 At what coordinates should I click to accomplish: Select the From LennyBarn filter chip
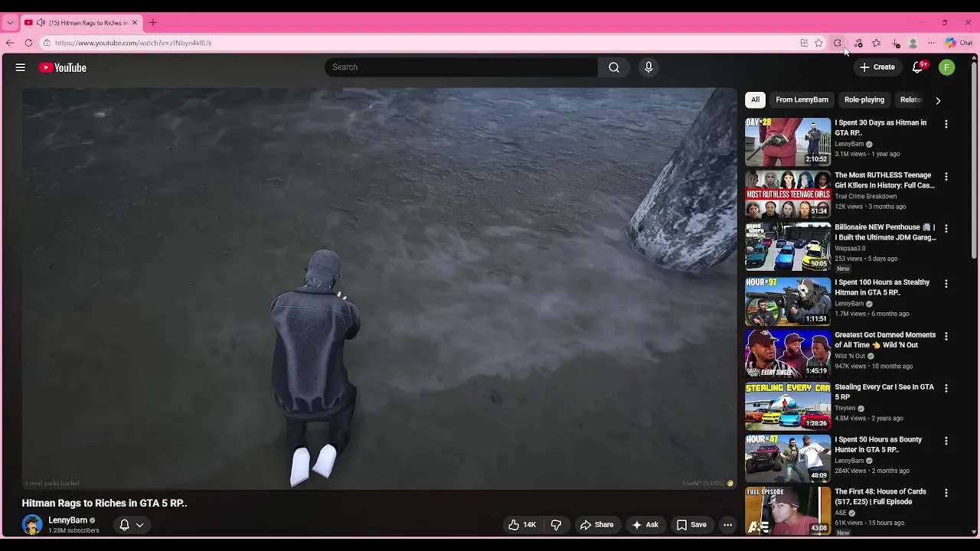point(802,99)
